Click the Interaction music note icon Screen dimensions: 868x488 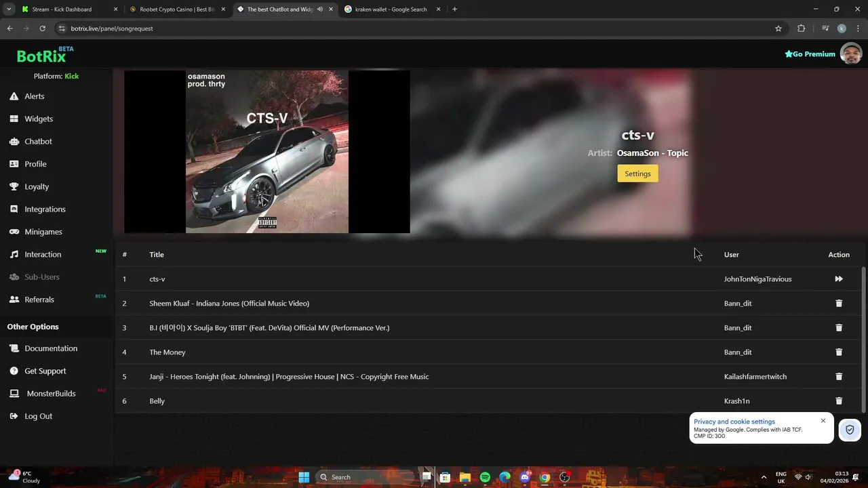coord(14,254)
